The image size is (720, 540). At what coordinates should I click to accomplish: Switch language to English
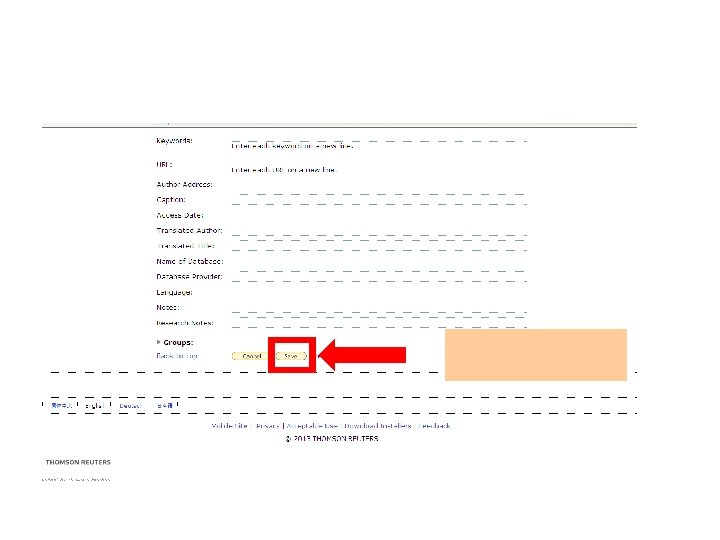[x=95, y=406]
